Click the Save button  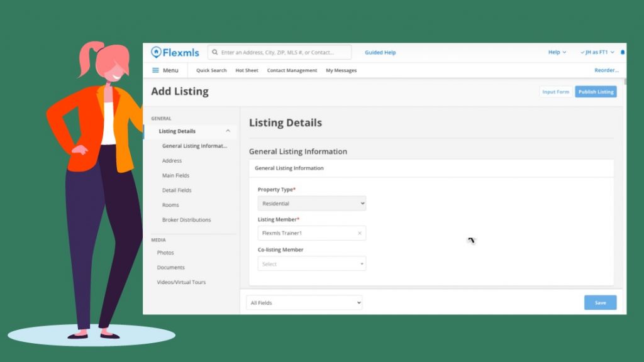(x=600, y=302)
